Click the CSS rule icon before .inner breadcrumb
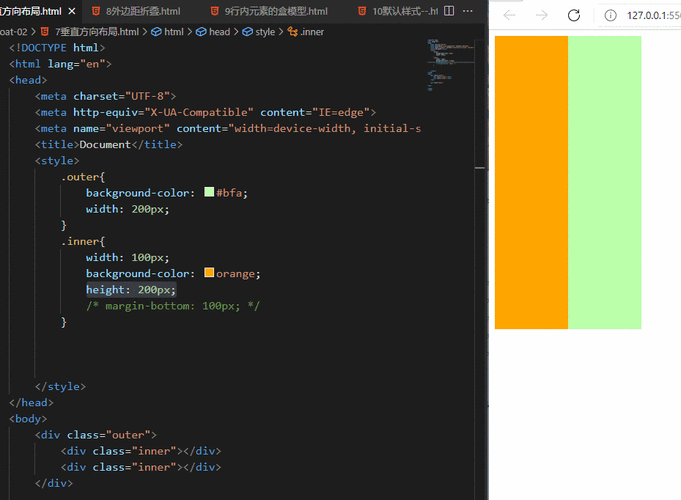The height and width of the screenshot is (500, 681). click(x=293, y=32)
